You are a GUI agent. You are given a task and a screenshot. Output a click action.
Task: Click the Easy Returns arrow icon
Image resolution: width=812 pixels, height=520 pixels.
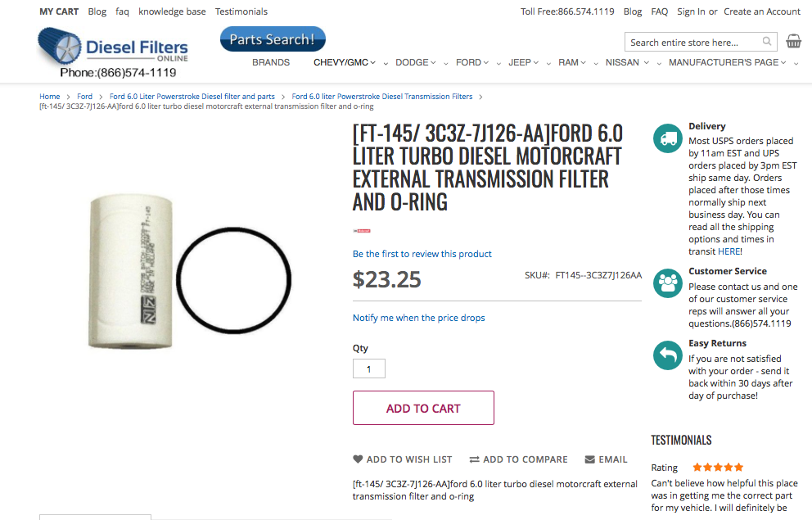667,355
